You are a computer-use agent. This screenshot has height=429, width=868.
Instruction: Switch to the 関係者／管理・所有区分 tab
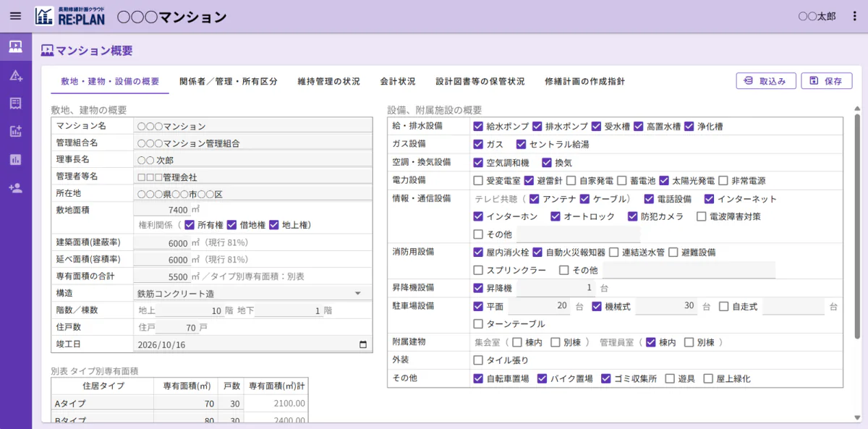pos(229,82)
